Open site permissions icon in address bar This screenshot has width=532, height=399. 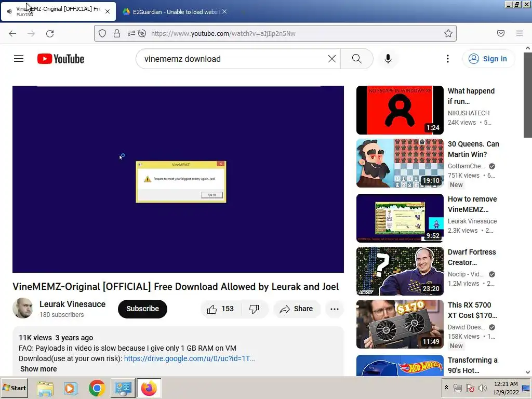[131, 33]
